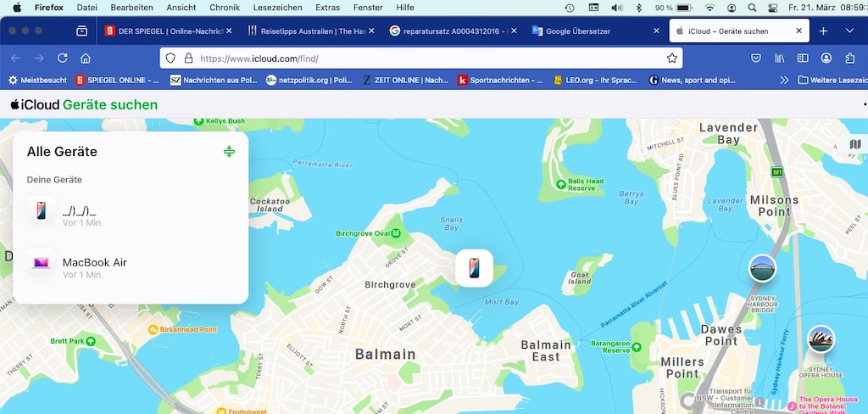
Task: Open the Lesezeichen menu
Action: click(279, 8)
